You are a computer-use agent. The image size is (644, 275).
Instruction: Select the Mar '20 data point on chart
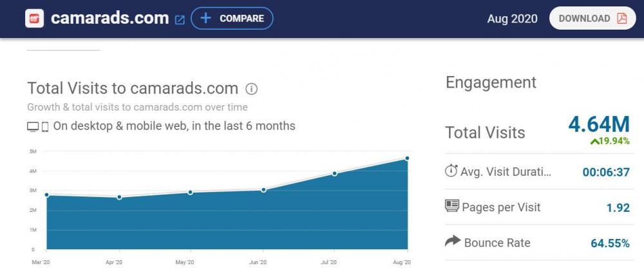[x=47, y=194]
